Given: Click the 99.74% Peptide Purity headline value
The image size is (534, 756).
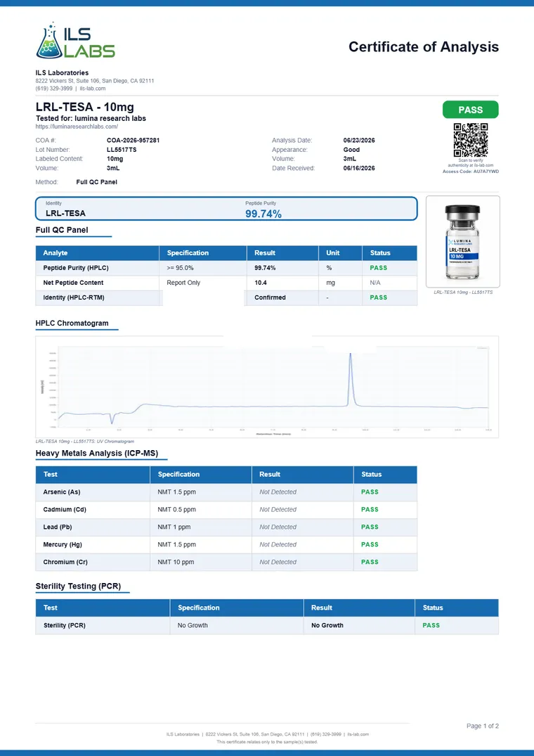Looking at the screenshot, I should click(x=263, y=214).
